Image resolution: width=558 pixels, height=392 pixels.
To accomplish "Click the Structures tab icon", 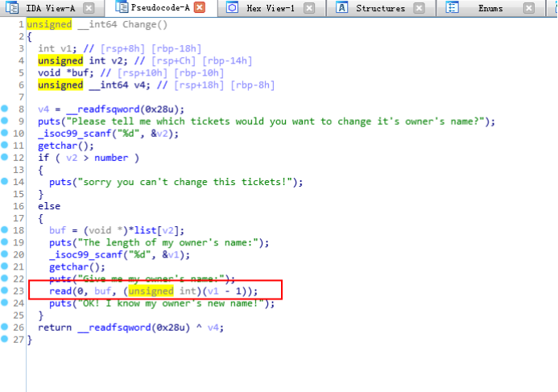I will (x=341, y=8).
